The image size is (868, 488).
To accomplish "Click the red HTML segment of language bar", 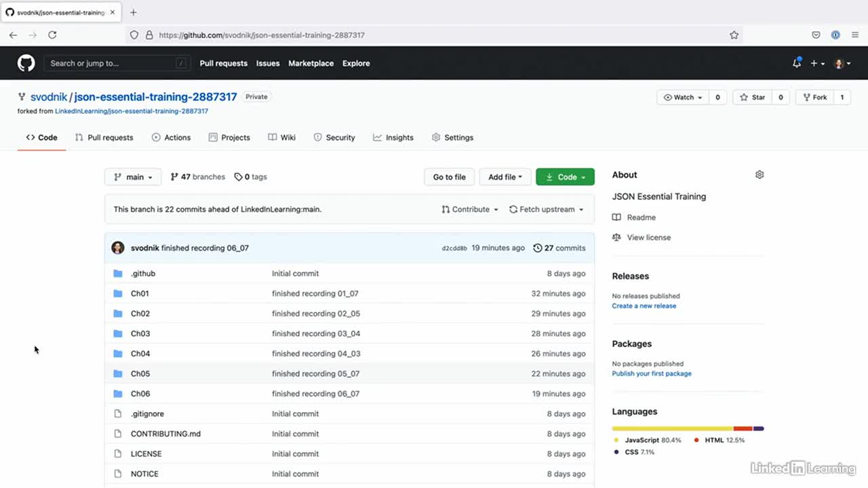I will [x=743, y=428].
